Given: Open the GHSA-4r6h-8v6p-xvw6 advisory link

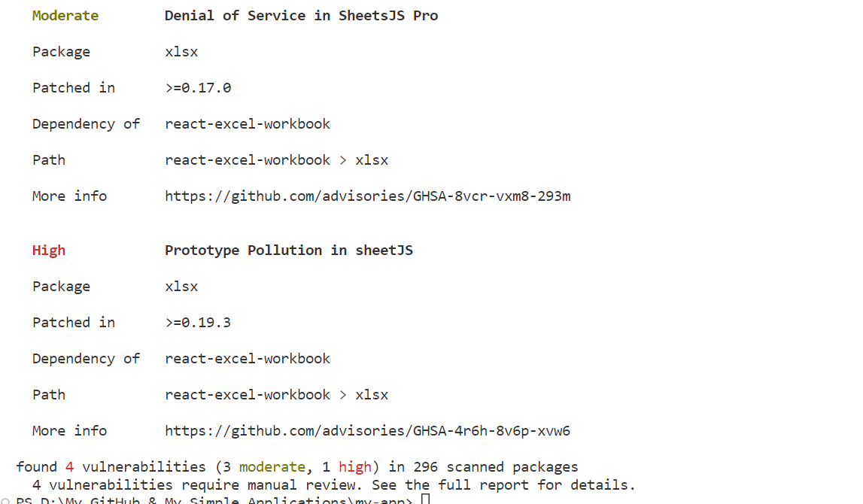Looking at the screenshot, I should click(368, 431).
